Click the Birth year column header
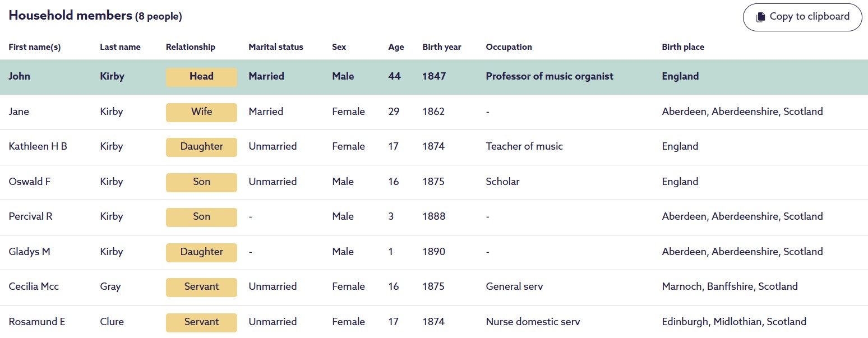 442,47
